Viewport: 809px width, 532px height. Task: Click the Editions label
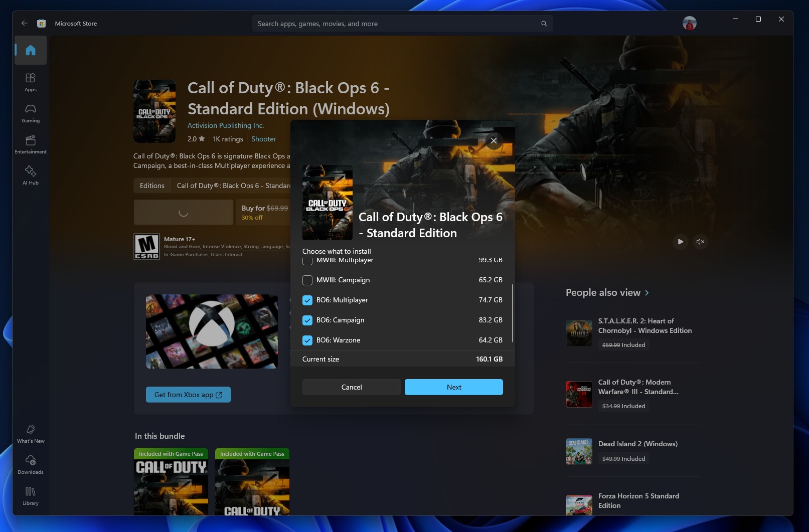point(152,186)
